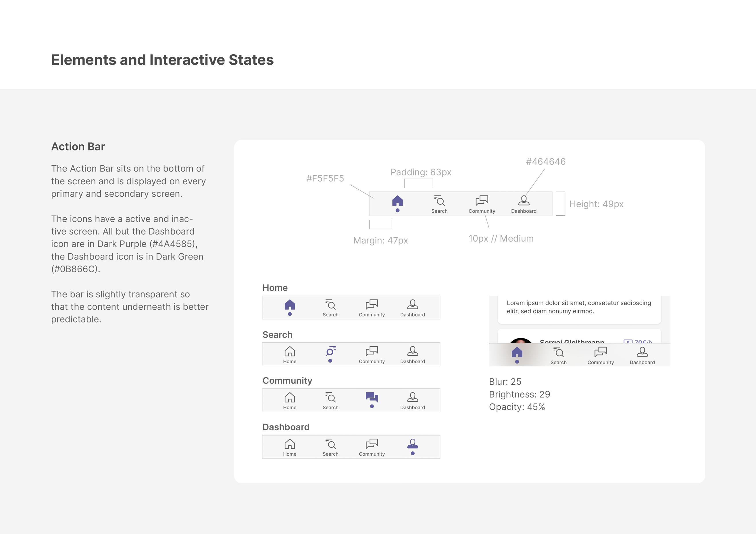This screenshot has width=756, height=534.
Task: Click the Sergei Gleithmann profile avatar
Action: 521,340
